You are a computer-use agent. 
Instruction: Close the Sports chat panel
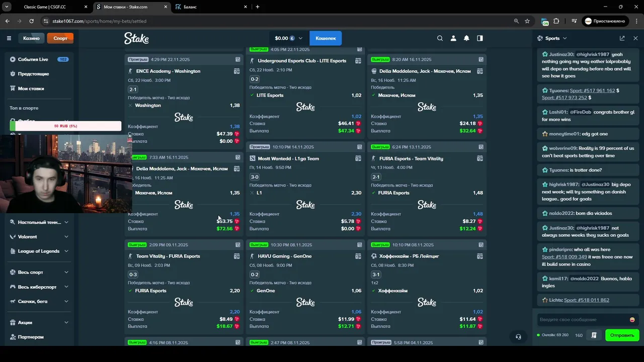click(635, 38)
